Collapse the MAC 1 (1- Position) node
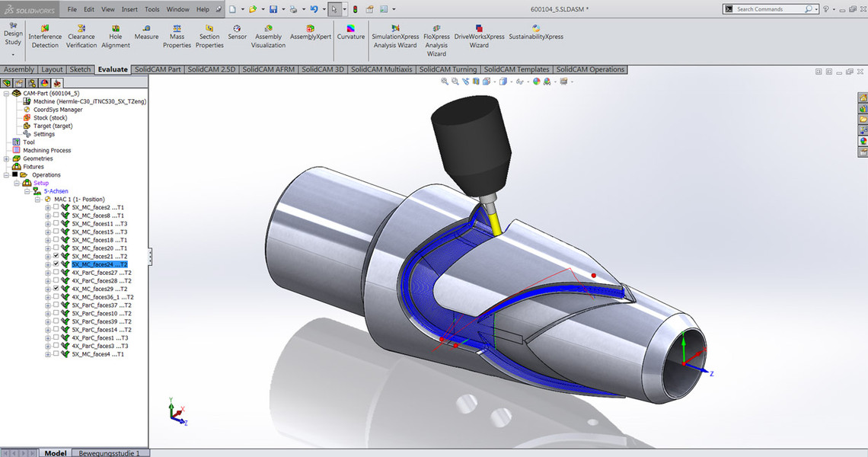 coord(37,199)
